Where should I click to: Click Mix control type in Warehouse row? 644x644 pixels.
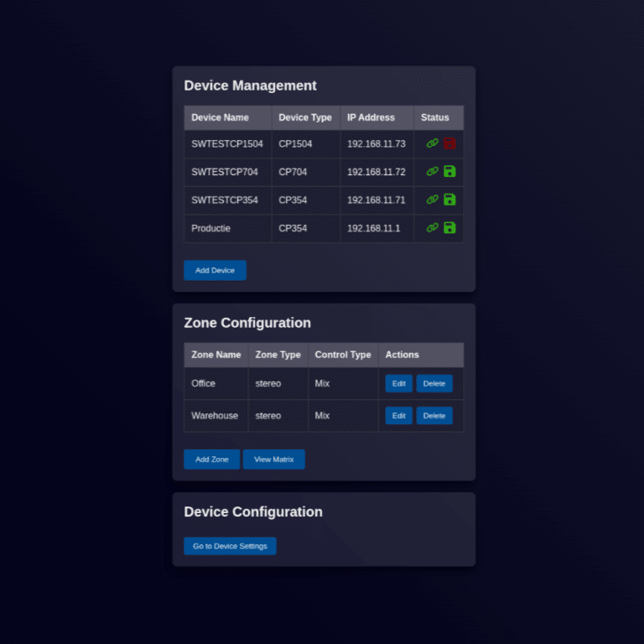coord(322,416)
